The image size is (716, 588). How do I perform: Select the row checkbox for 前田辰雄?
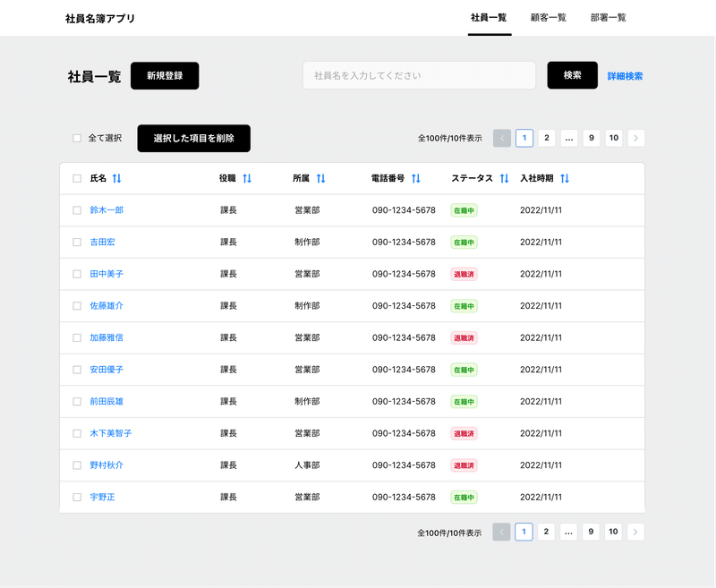tap(77, 402)
